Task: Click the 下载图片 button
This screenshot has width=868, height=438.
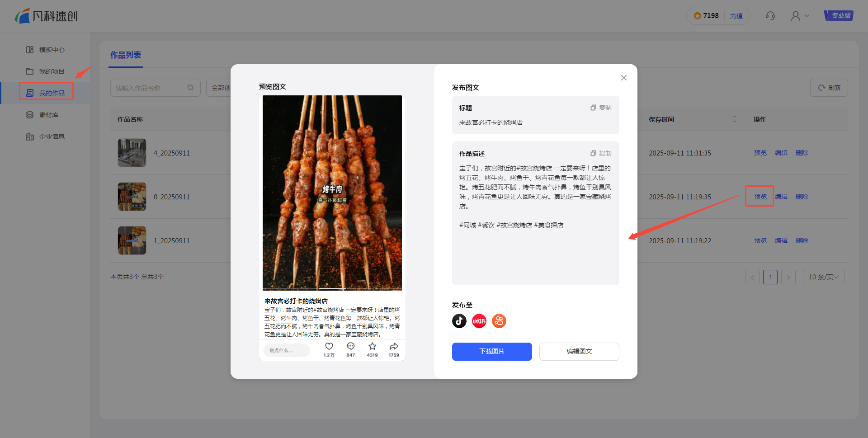Action: click(492, 351)
